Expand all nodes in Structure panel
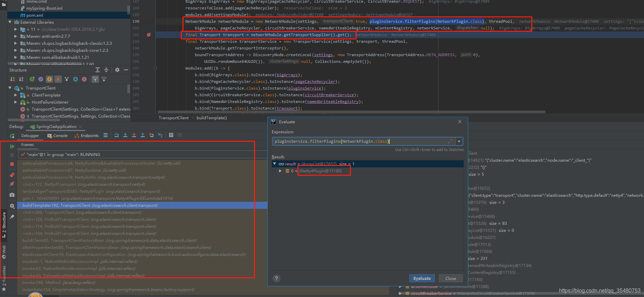Screen dimensions: 644x297 click(x=98, y=70)
